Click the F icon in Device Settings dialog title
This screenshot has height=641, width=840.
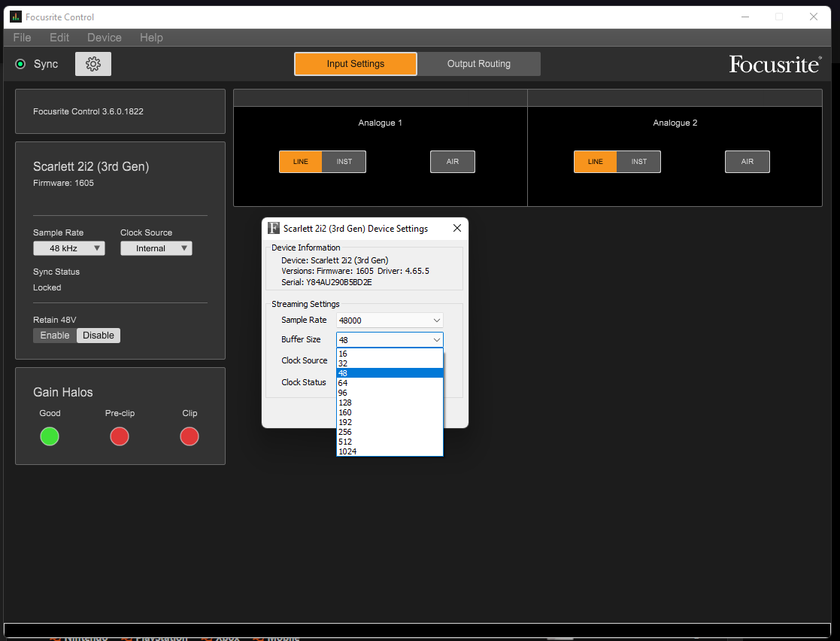274,228
